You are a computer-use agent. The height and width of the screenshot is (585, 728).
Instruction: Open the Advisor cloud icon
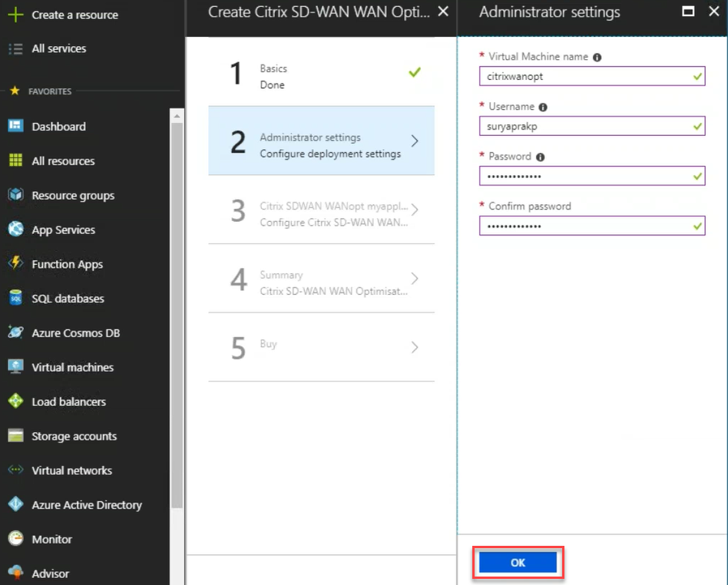pyautogui.click(x=15, y=573)
